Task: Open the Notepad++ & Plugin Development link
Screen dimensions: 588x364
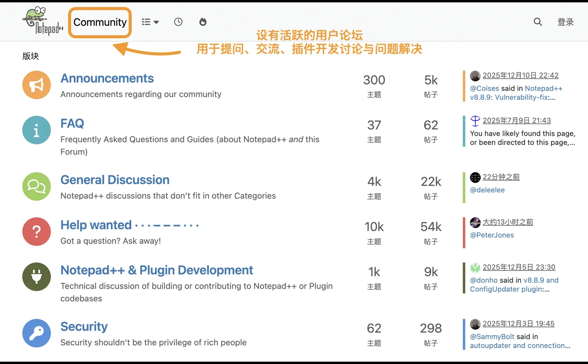Action: click(x=157, y=270)
